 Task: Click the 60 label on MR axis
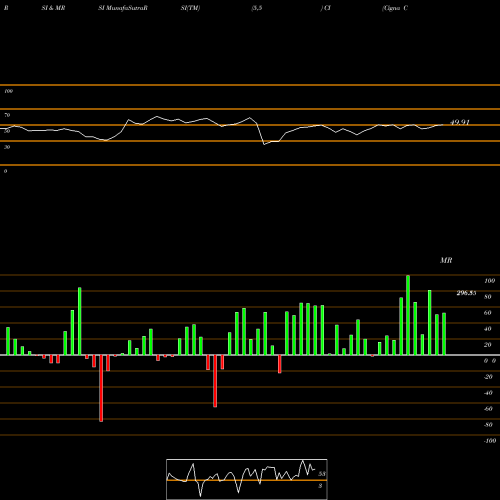click(x=488, y=313)
